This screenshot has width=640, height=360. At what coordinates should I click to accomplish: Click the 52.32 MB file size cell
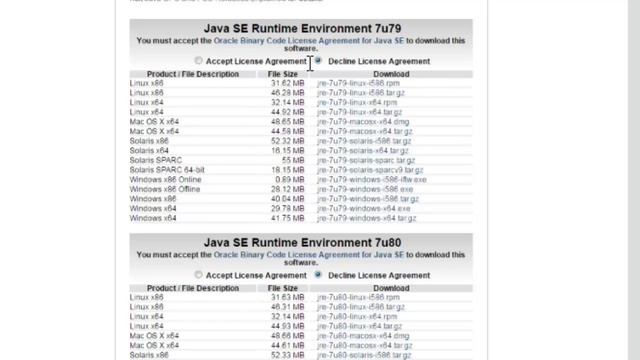[288, 141]
